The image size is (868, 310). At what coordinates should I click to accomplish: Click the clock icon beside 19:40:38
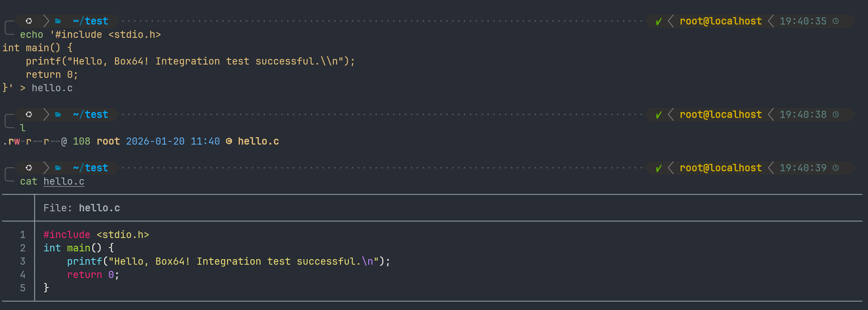835,115
